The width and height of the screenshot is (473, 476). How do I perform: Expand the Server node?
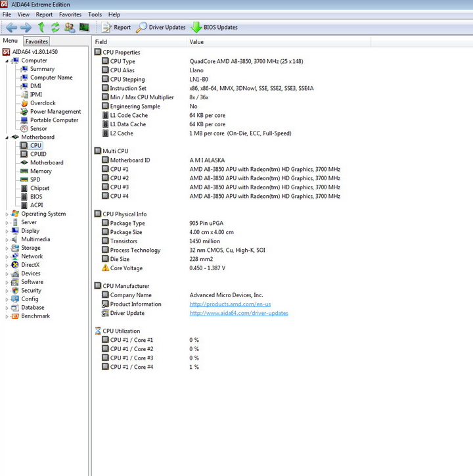7,222
